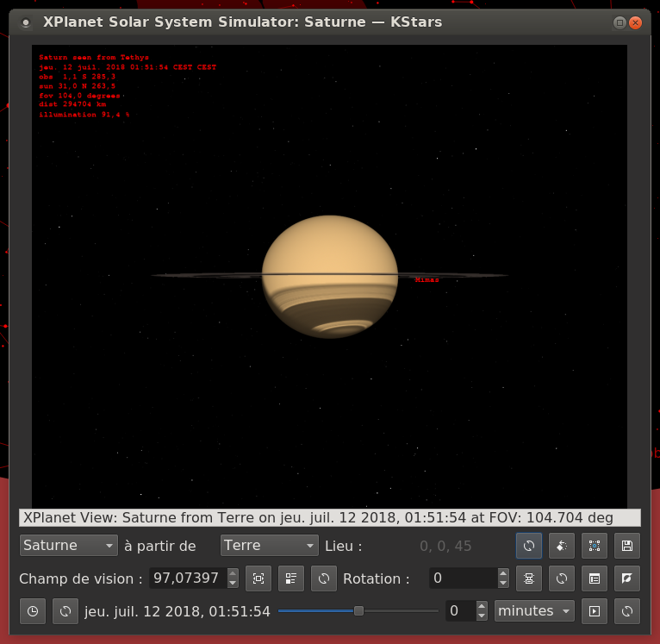Screen dimensions: 660x644
Task: Click the red Mimas moon label
Action: [x=427, y=279]
